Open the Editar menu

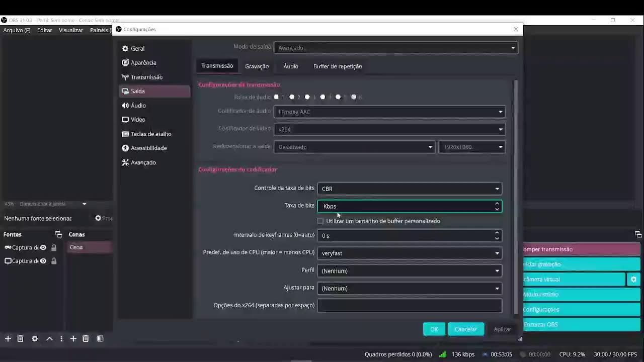click(45, 30)
